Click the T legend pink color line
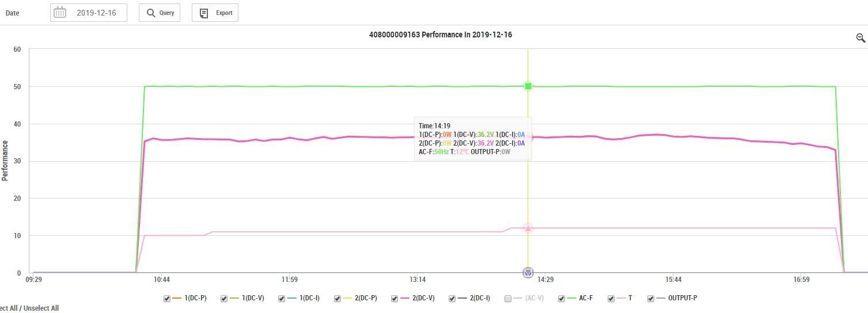The image size is (868, 313). tap(621, 299)
